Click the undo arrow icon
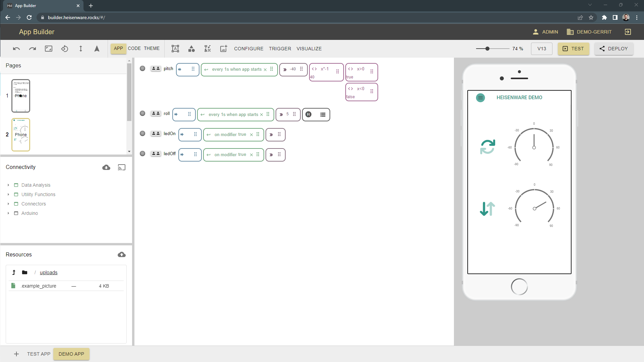The width and height of the screenshot is (644, 362). [16, 49]
